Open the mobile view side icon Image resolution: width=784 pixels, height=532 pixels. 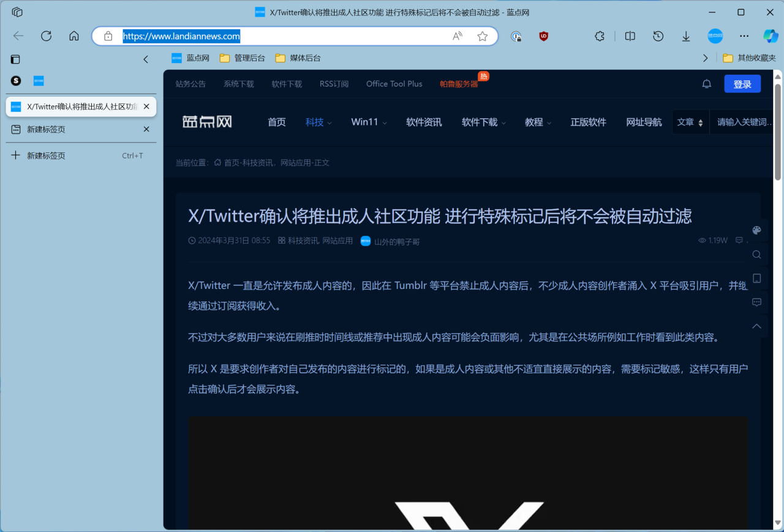tap(757, 278)
